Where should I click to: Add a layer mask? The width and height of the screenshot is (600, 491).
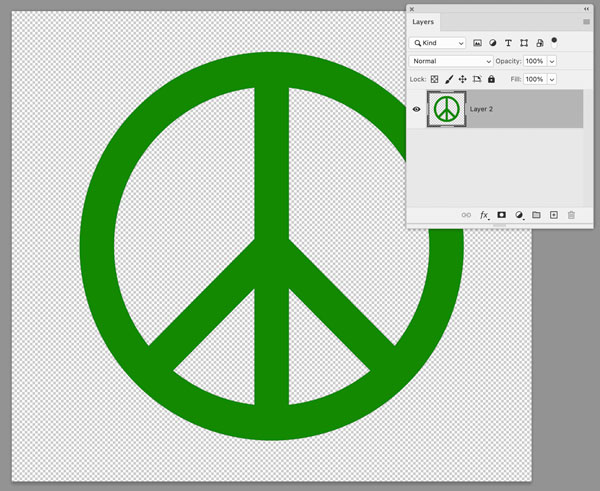501,215
